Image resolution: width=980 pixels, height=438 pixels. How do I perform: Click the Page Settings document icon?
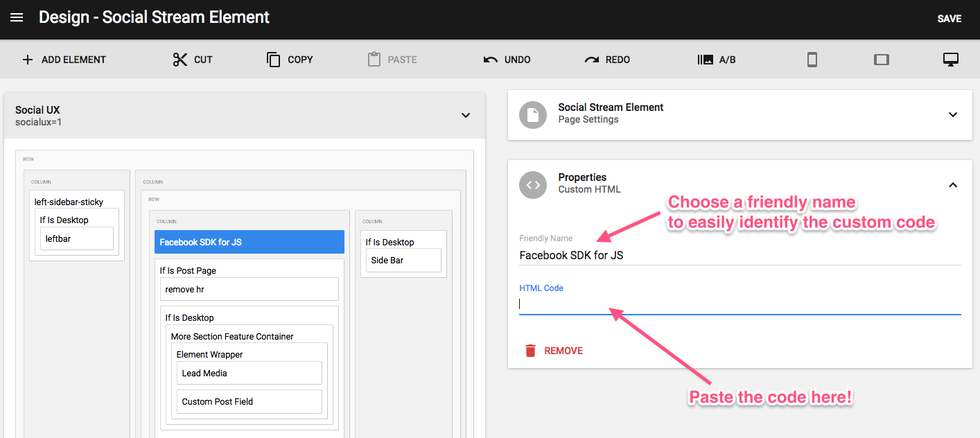532,115
